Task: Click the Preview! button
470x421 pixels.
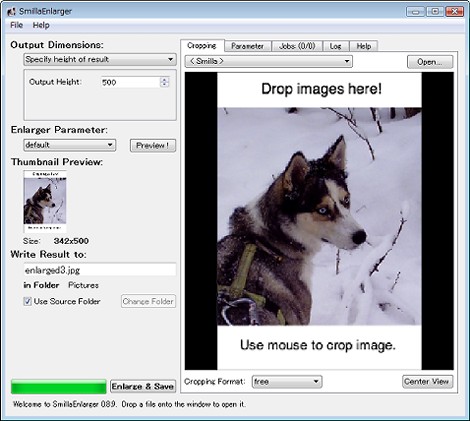Action: click(153, 145)
